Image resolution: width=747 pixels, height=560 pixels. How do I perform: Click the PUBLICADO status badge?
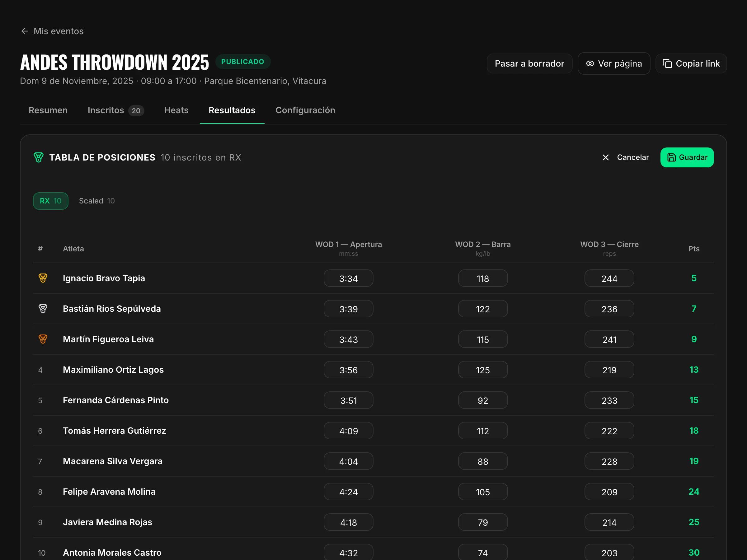(x=243, y=62)
